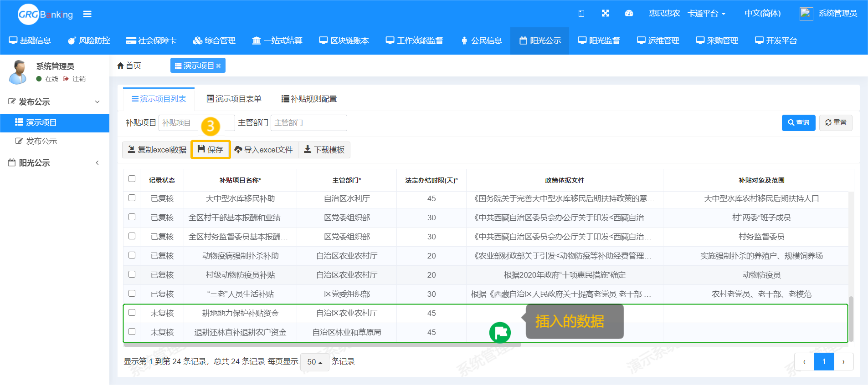Image resolution: width=868 pixels, height=385 pixels.
Task: Click the 重置 reset button
Action: click(836, 123)
